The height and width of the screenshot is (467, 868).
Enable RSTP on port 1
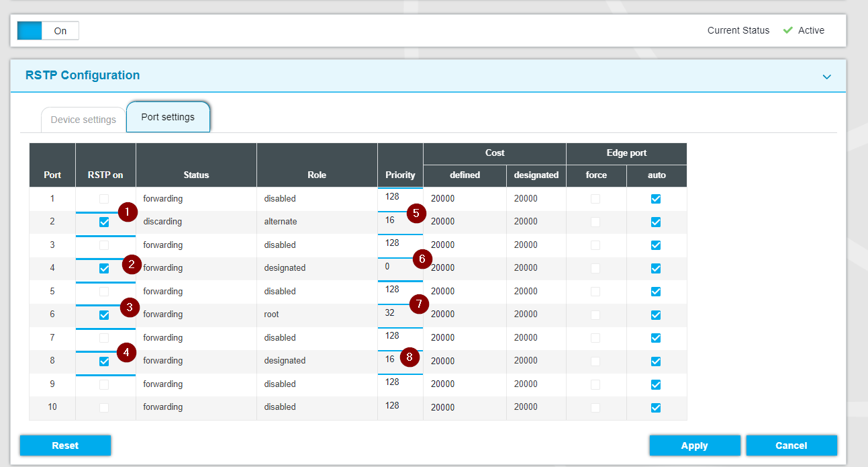pyautogui.click(x=104, y=199)
